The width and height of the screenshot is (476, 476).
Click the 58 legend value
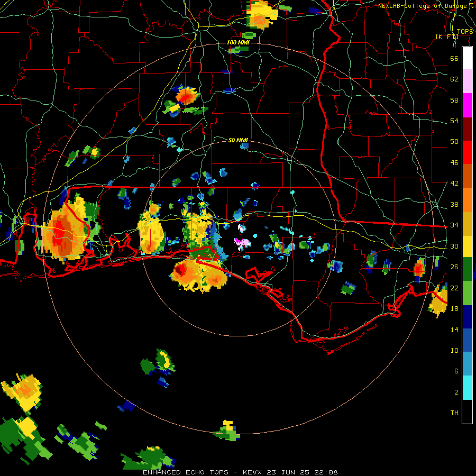(x=454, y=100)
